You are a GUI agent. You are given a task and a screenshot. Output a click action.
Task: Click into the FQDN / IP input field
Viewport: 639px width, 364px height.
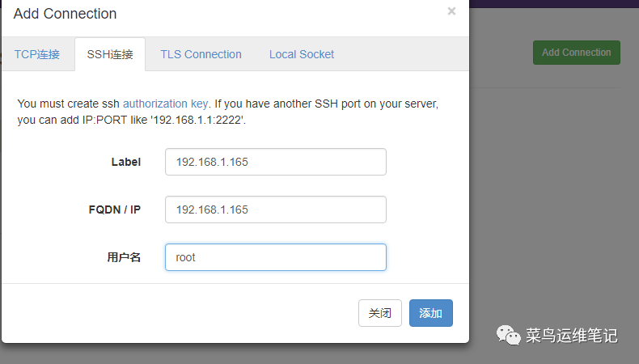(276, 210)
